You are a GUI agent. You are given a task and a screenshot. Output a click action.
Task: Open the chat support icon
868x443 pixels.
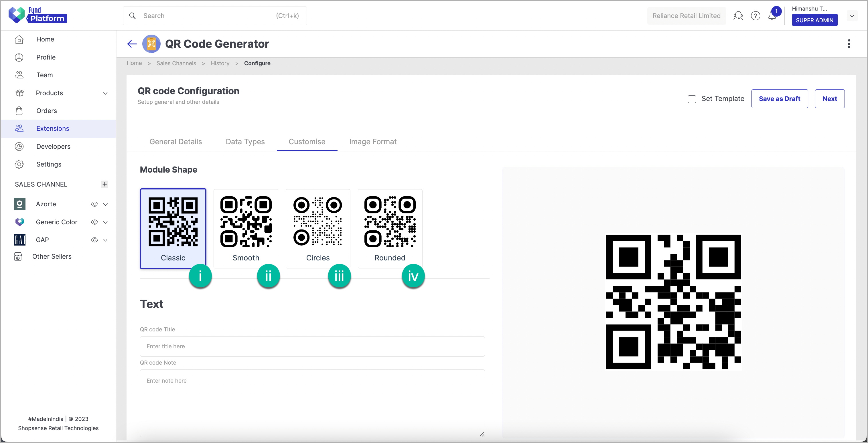point(738,15)
